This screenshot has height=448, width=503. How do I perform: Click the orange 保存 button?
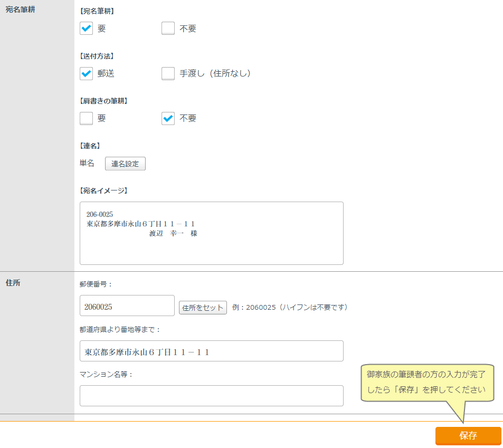pos(468,436)
